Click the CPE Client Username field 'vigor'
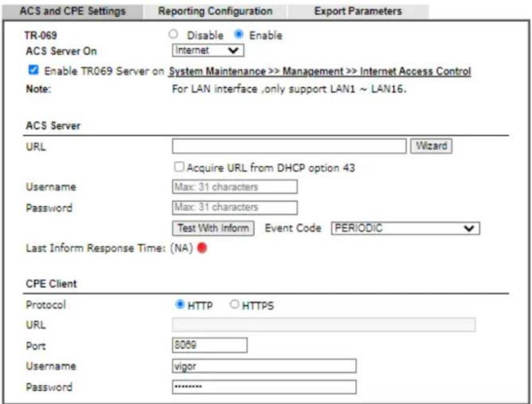This screenshot has height=404, width=532. click(265, 366)
